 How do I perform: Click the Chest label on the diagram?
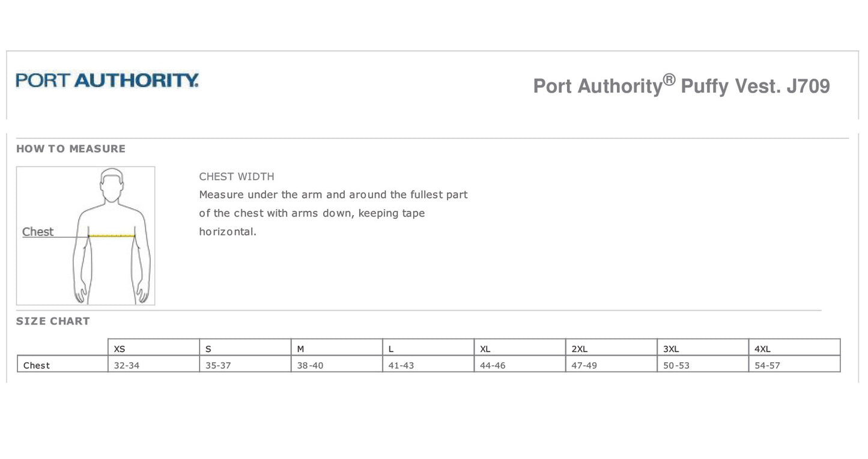click(38, 232)
